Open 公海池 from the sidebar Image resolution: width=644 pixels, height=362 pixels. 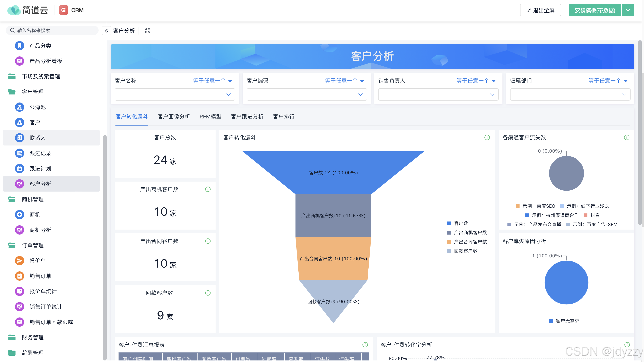point(38,107)
